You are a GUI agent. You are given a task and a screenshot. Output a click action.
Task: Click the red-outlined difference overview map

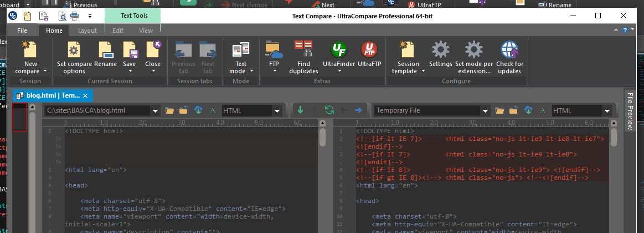coord(20,117)
